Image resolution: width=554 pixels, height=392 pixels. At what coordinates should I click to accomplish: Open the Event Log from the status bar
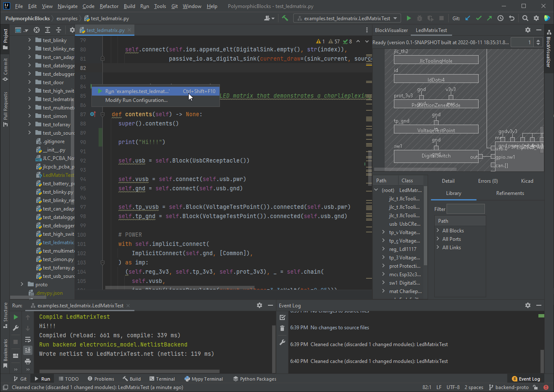(x=526, y=379)
